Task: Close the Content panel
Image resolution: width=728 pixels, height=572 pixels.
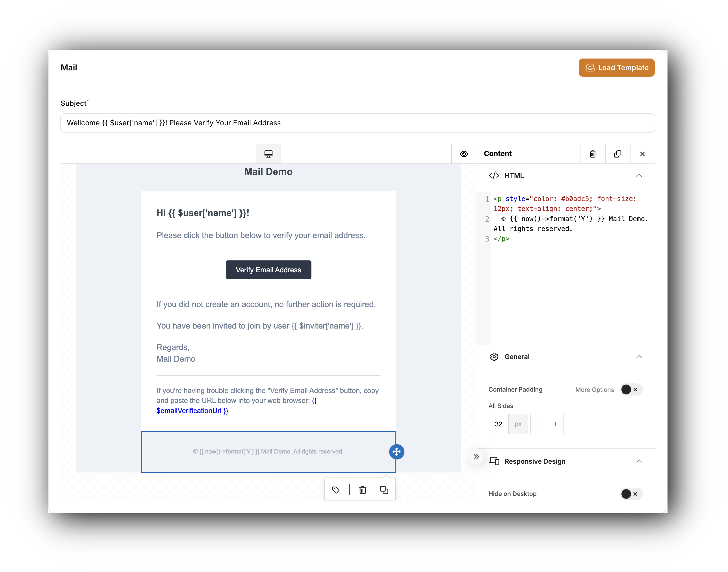Action: point(642,154)
